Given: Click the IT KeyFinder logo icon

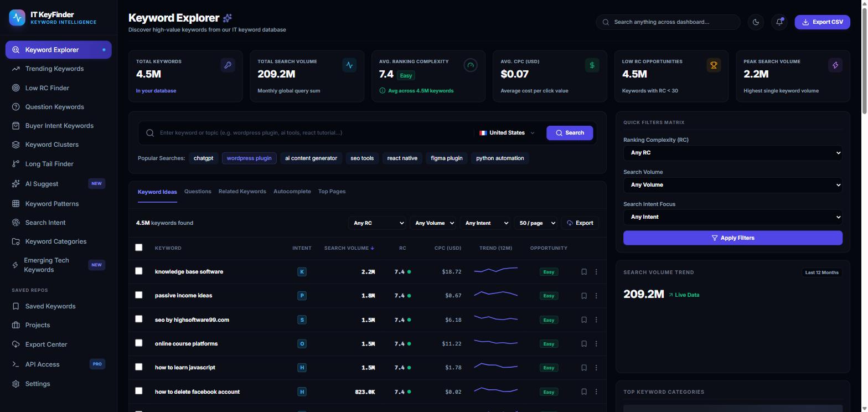Looking at the screenshot, I should (17, 18).
